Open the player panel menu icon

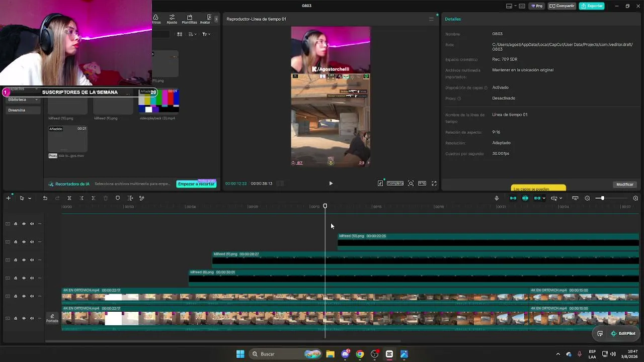pyautogui.click(x=431, y=19)
